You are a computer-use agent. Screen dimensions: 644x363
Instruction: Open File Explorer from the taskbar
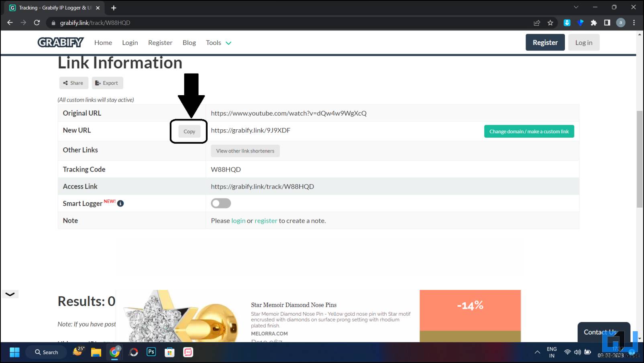pyautogui.click(x=96, y=352)
